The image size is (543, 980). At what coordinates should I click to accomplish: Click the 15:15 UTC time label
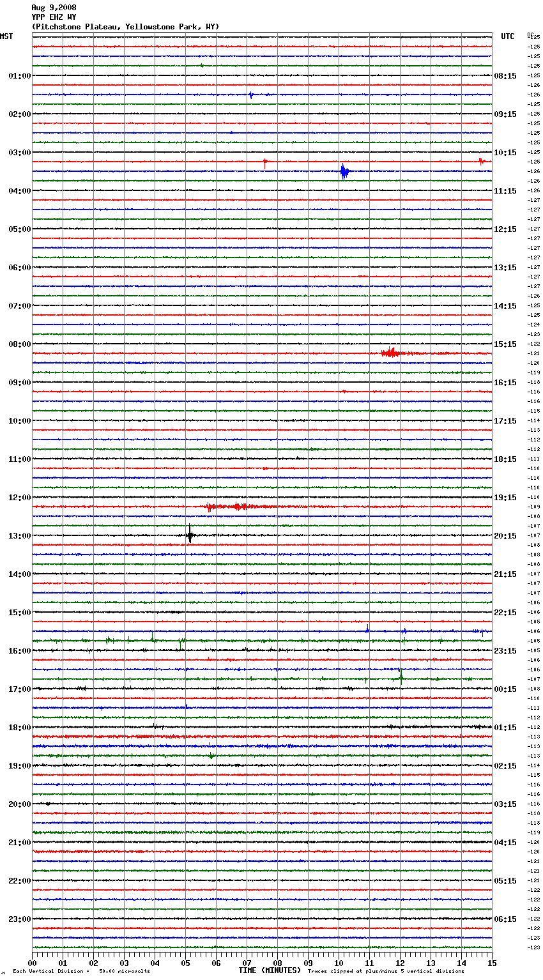point(505,344)
